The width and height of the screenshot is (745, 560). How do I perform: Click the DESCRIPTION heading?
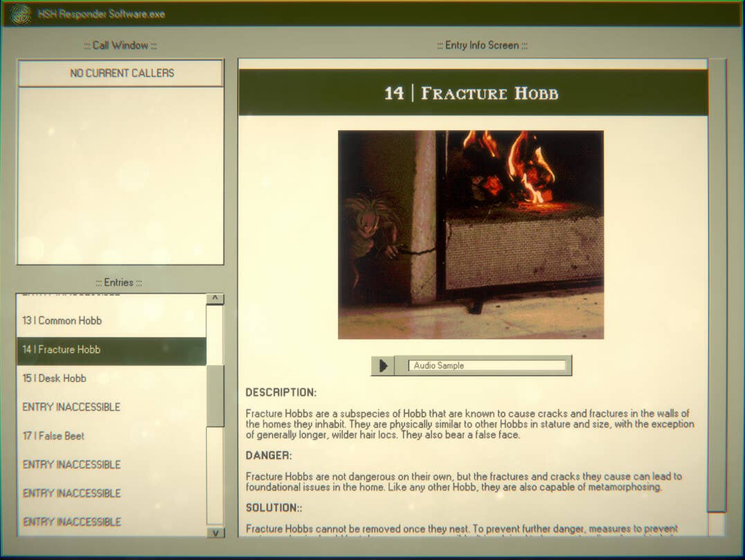(281, 392)
